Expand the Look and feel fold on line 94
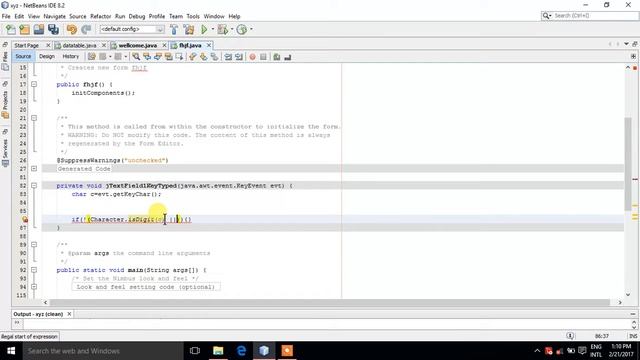 click(34, 287)
